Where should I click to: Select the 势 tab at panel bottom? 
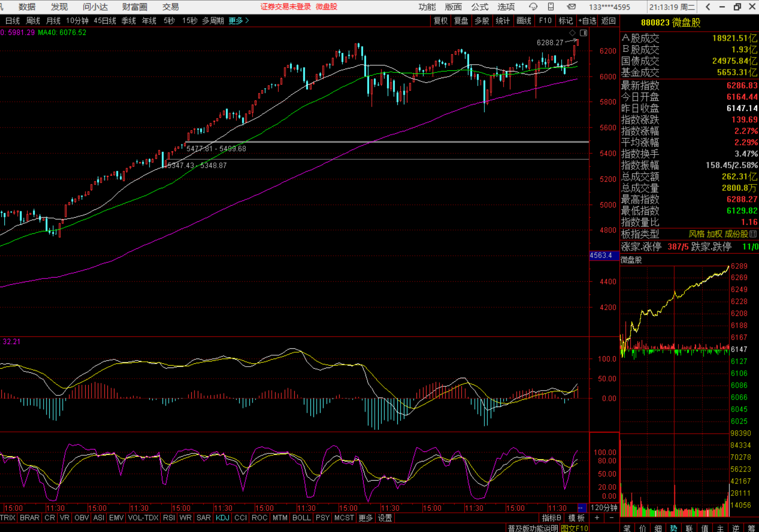[674, 528]
